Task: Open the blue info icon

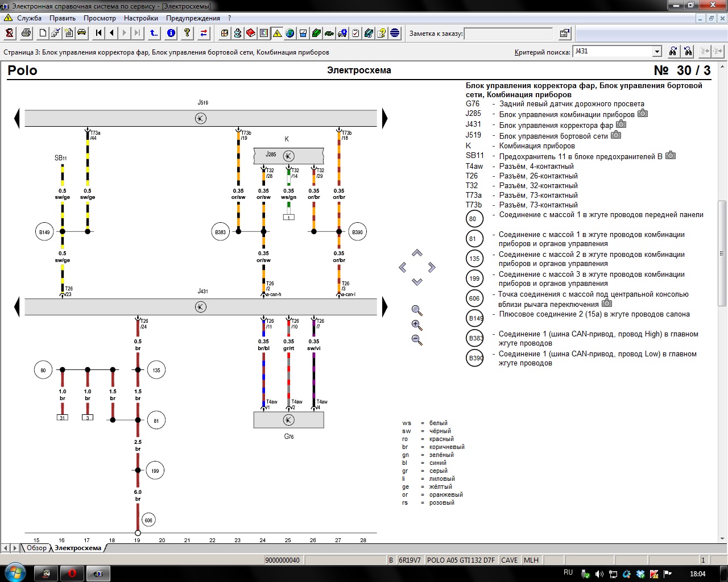Action: tap(171, 33)
